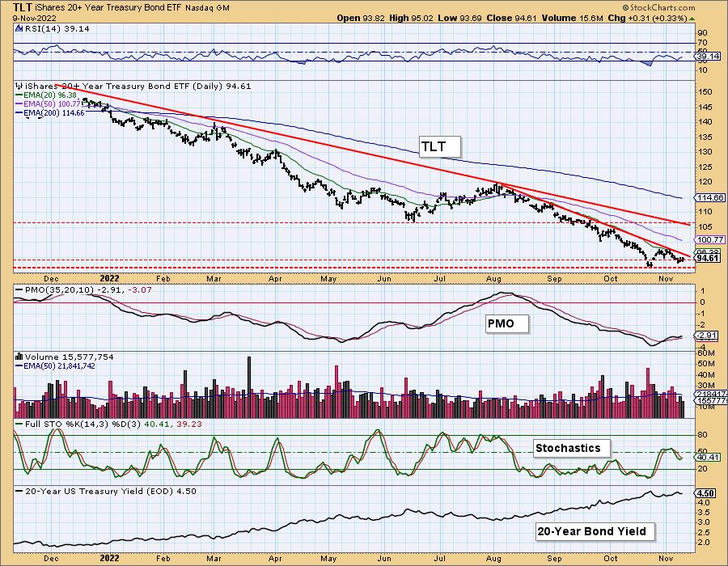Click the 94.61 last price tag
The width and height of the screenshot is (728, 566).
[x=708, y=258]
